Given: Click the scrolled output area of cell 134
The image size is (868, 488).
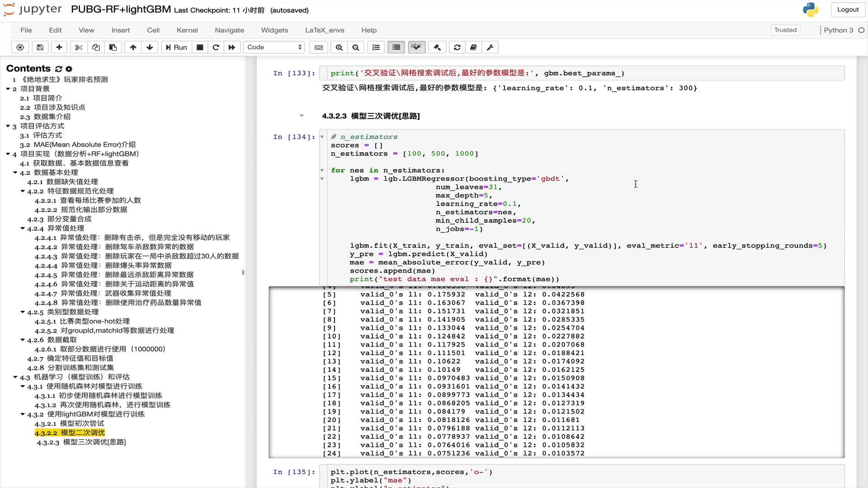Looking at the screenshot, I should (556, 372).
